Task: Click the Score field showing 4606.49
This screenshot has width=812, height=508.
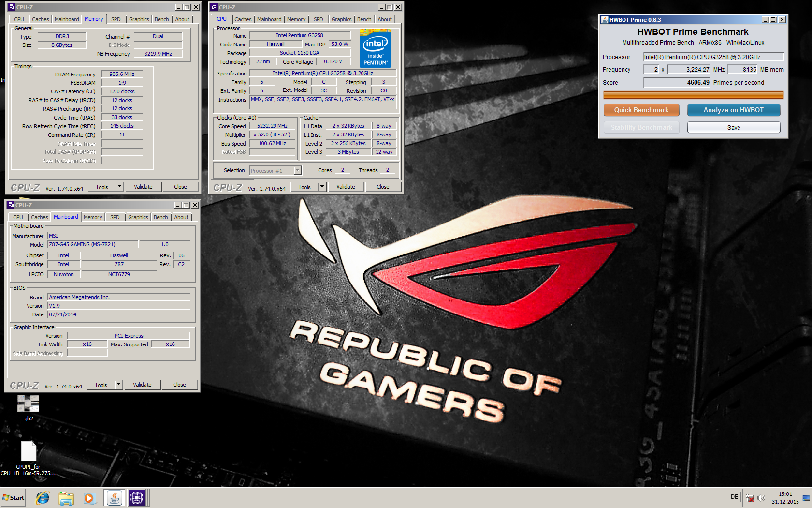Action: pos(677,82)
